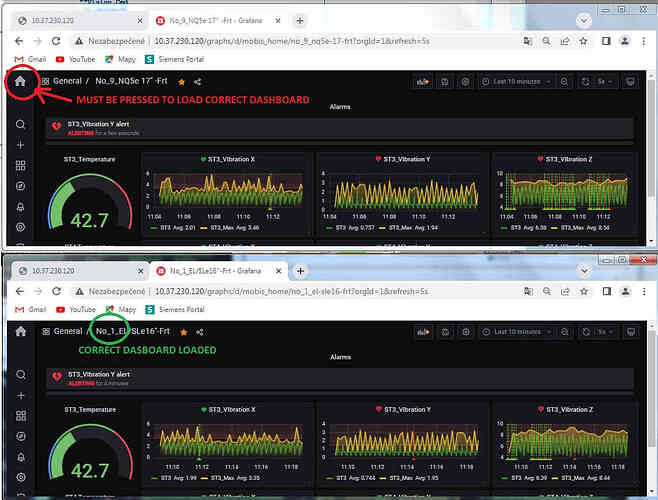Viewport: 658px width, 500px height.
Task: Cycle view mode in bottom dashboard
Action: point(631,332)
